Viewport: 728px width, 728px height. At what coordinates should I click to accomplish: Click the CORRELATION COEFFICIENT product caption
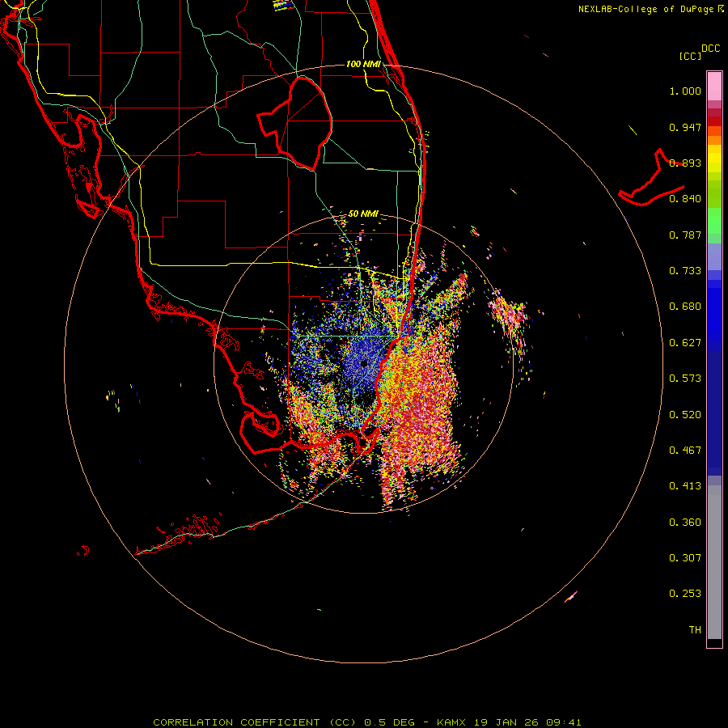pyautogui.click(x=254, y=722)
